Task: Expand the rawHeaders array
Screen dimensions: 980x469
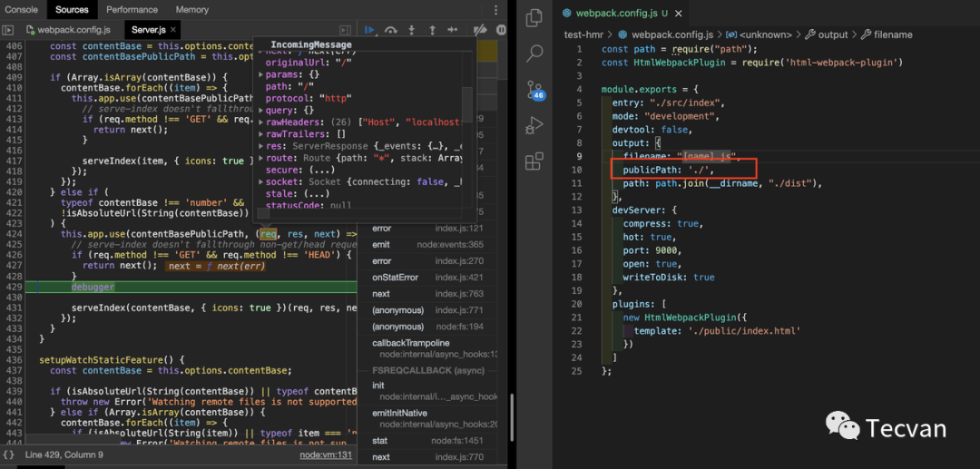Action: pos(261,122)
